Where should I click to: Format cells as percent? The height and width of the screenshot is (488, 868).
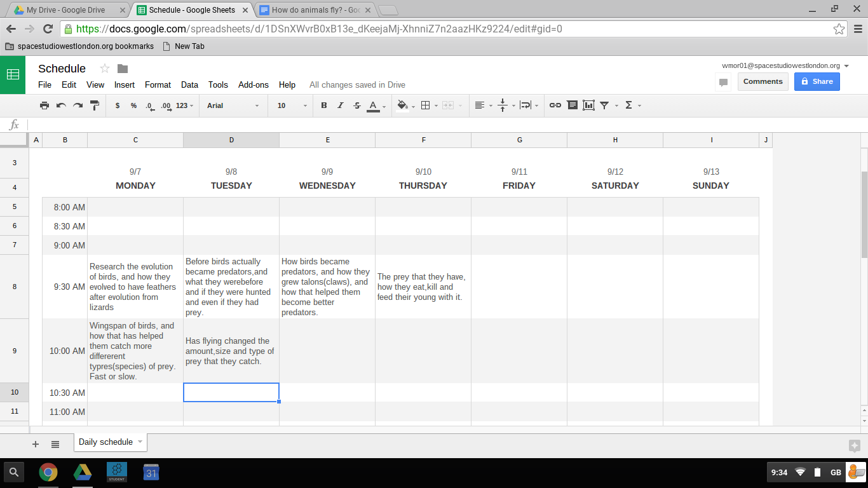(x=133, y=105)
